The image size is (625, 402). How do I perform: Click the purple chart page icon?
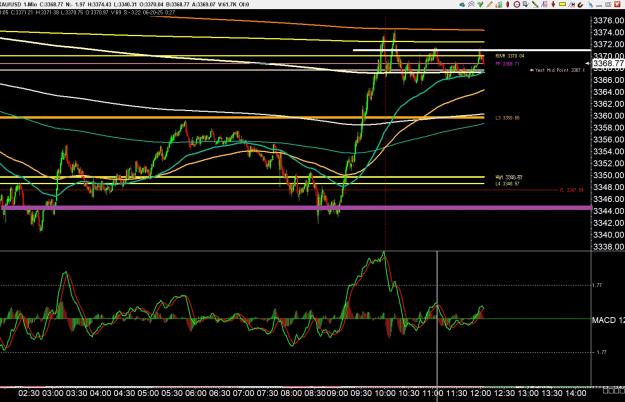click(544, 4)
